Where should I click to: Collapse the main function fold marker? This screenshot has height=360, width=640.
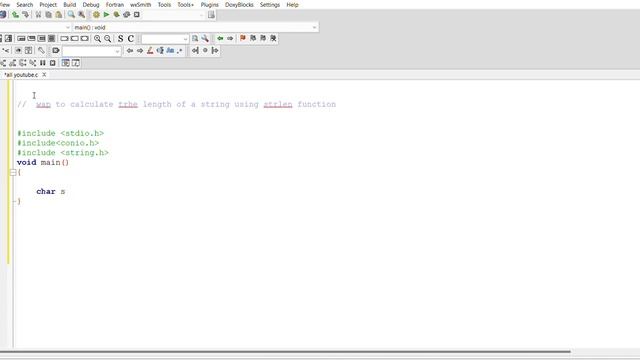click(x=13, y=172)
